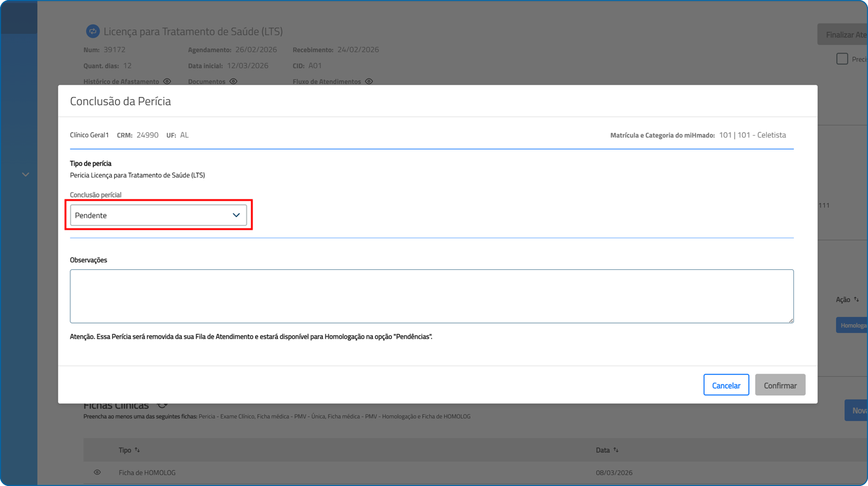The image size is (868, 486).
Task: Open Fluxo de Atendimentos eye icon
Action: pos(369,82)
